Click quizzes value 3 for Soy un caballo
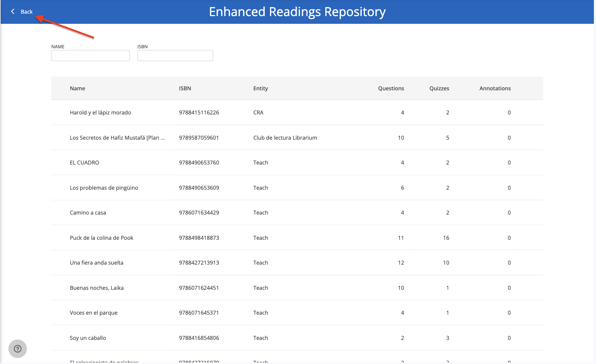This screenshot has height=364, width=596. pos(448,338)
